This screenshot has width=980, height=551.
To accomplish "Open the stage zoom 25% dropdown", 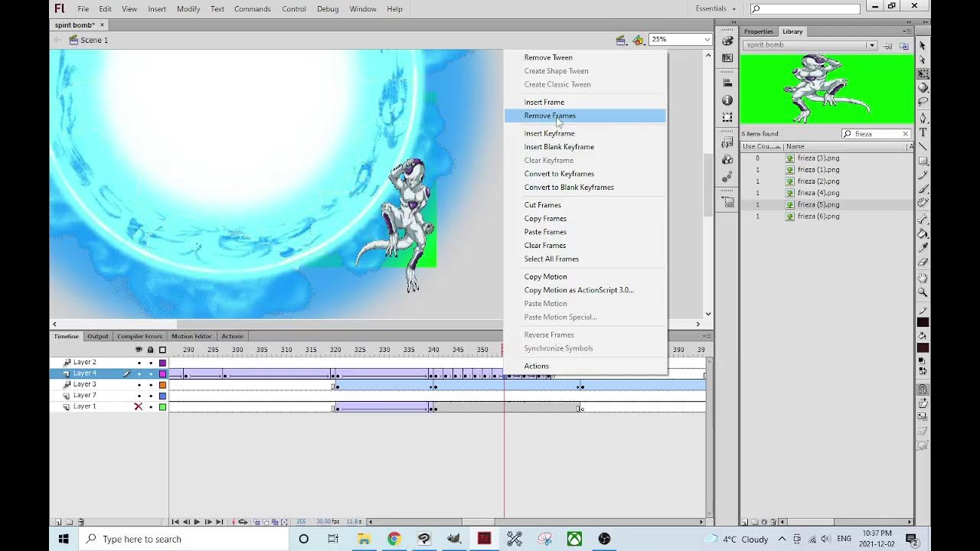I will (707, 39).
